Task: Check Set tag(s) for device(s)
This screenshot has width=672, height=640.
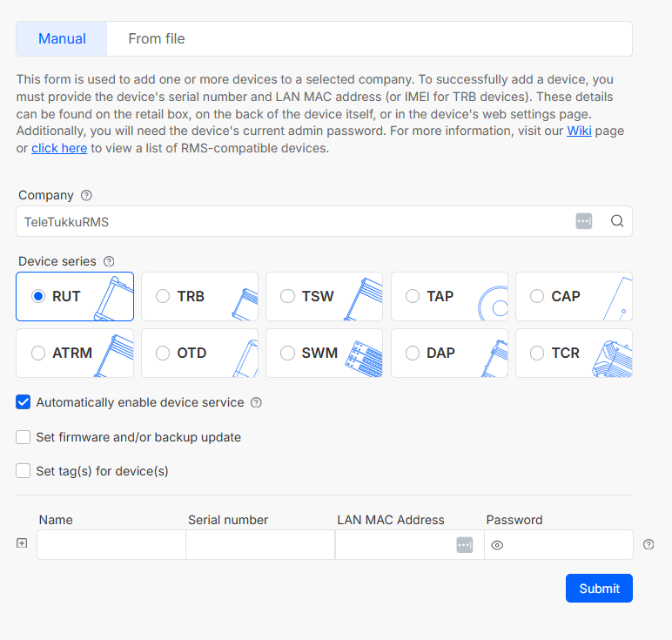Action: pos(24,471)
